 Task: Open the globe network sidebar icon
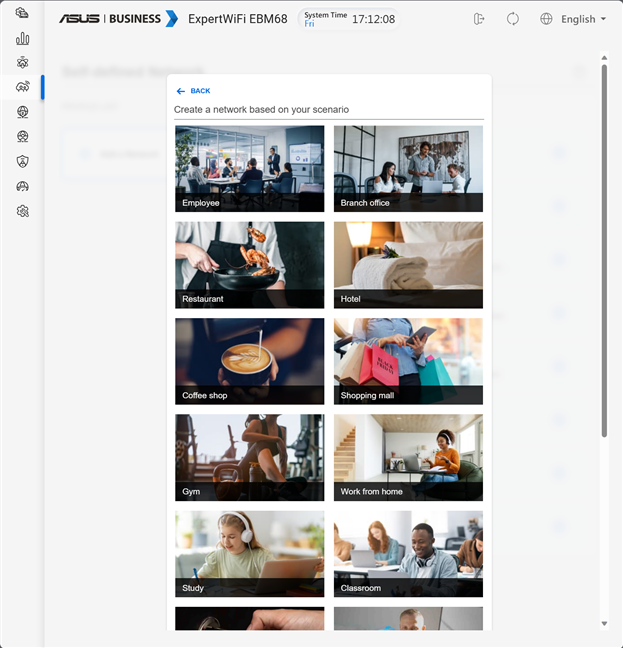pyautogui.click(x=22, y=112)
